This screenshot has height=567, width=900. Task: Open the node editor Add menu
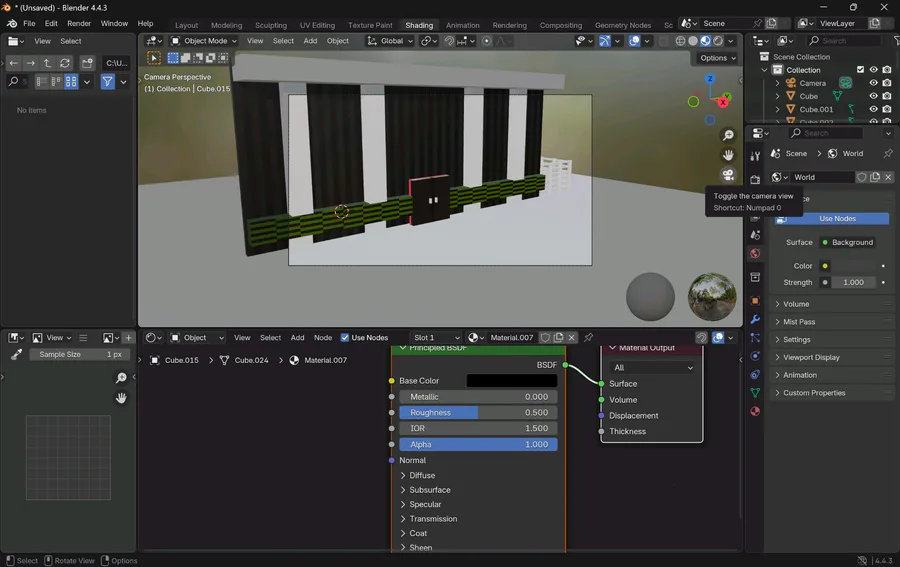pos(297,337)
